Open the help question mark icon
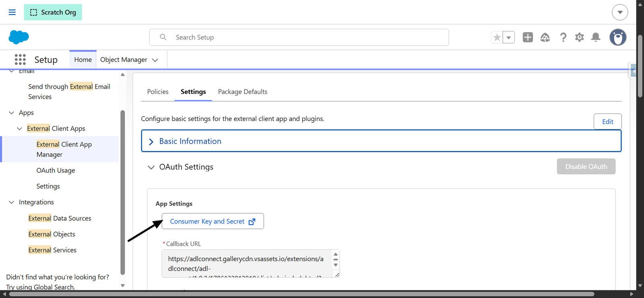 click(563, 37)
